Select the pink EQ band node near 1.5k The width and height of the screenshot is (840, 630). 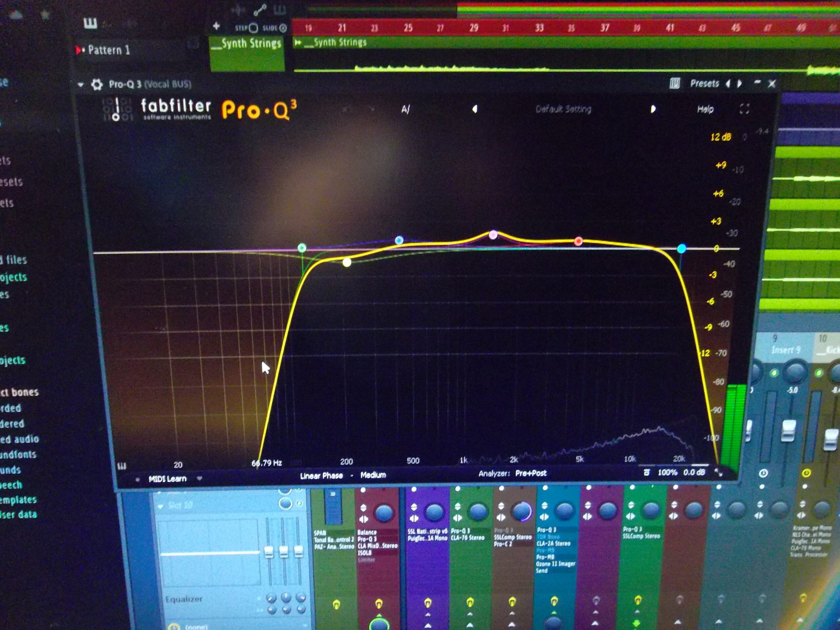pyautogui.click(x=493, y=235)
